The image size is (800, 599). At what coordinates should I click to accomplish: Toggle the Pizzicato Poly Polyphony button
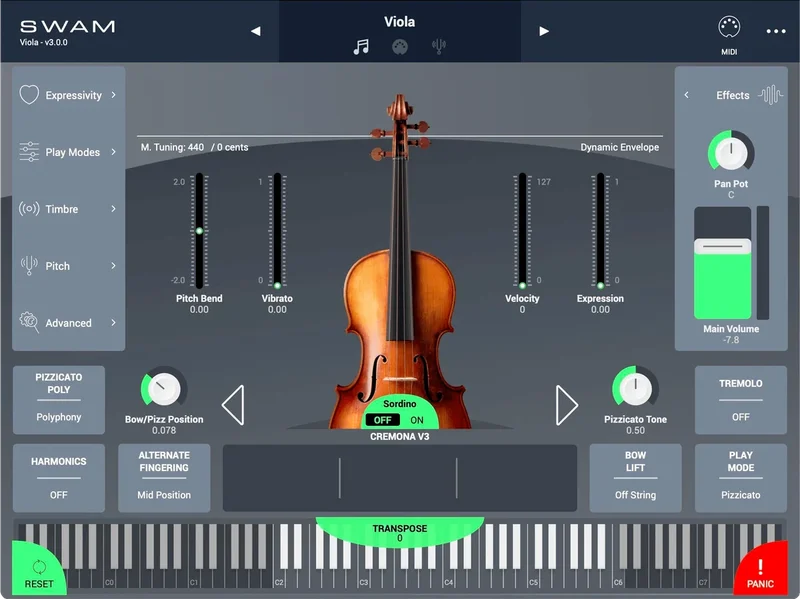tap(59, 400)
